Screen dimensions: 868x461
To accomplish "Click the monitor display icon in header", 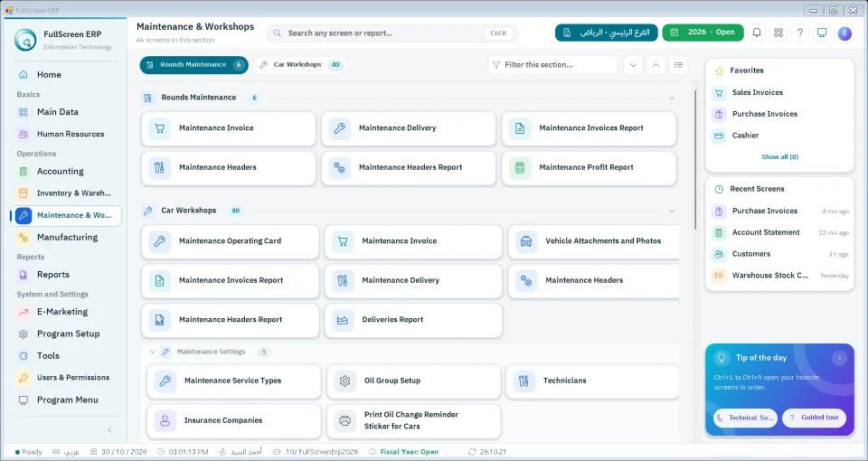I will pyautogui.click(x=822, y=33).
